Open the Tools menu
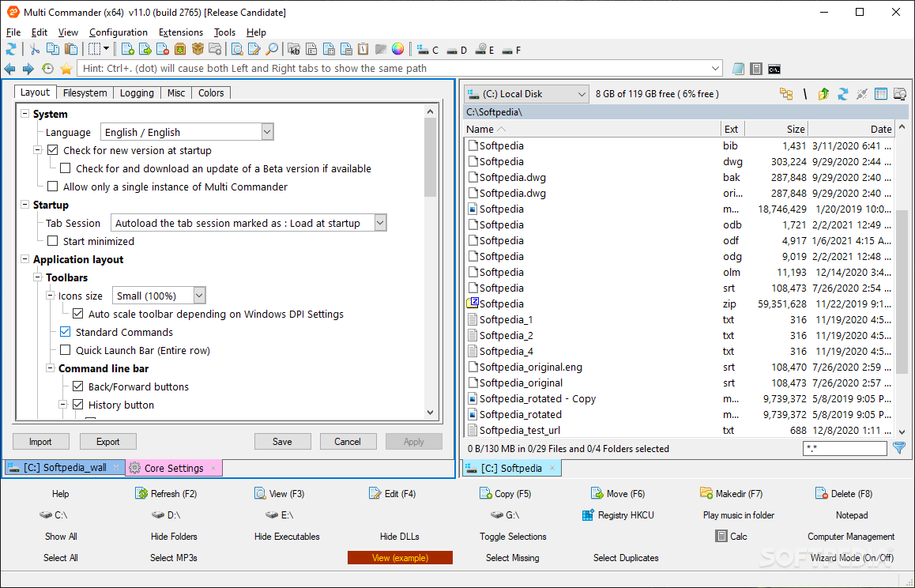Image resolution: width=915 pixels, height=588 pixels. 224,32
